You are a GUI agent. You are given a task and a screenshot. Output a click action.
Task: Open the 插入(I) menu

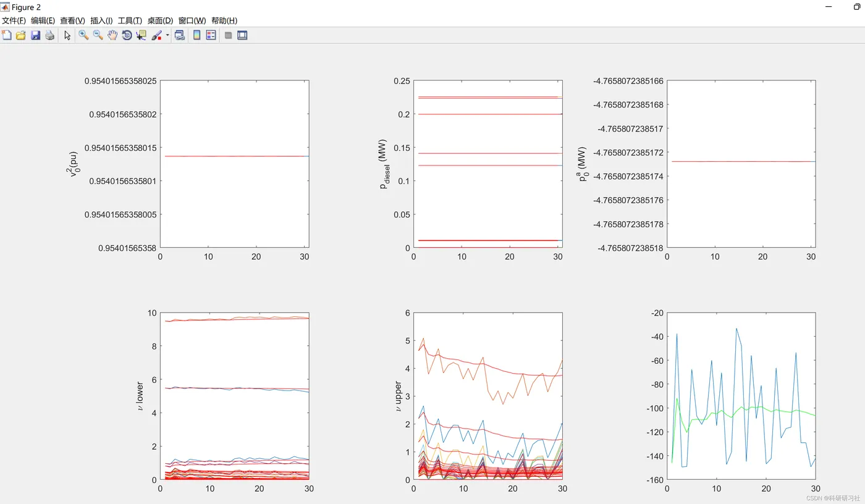[101, 20]
